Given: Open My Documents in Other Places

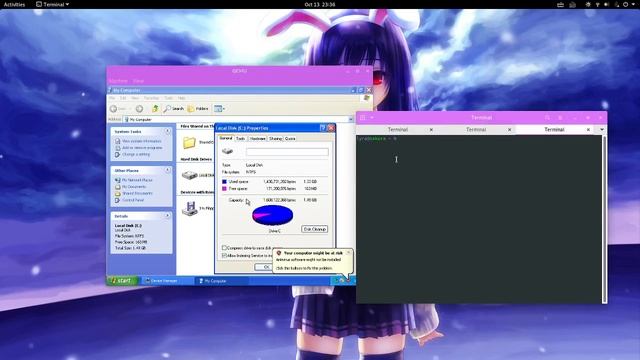Looking at the screenshot, I should (134, 187).
